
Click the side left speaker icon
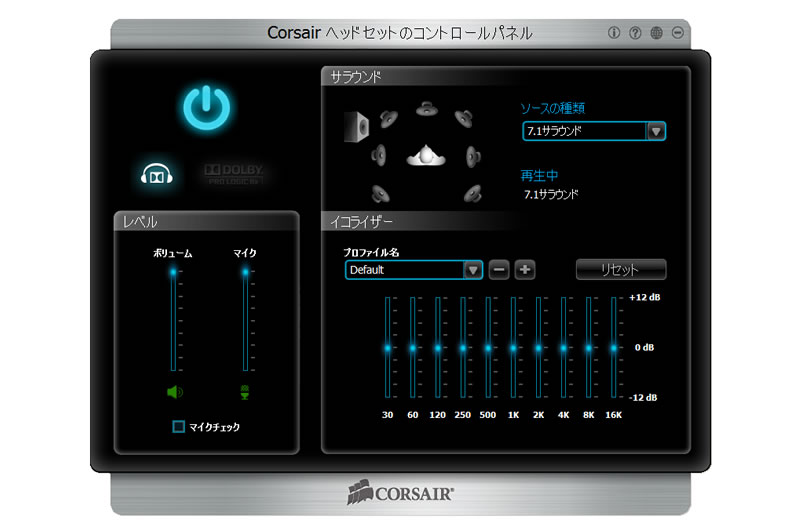(379, 155)
